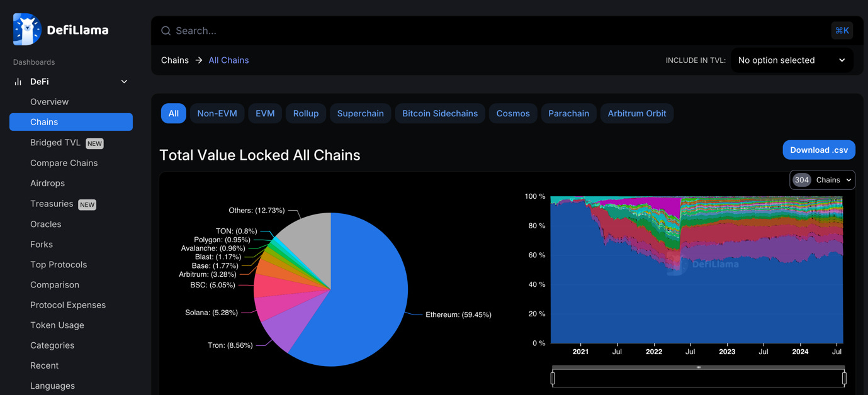Screen dimensions: 868x395
Task: Open the Include in TVL dropdown
Action: (x=792, y=60)
